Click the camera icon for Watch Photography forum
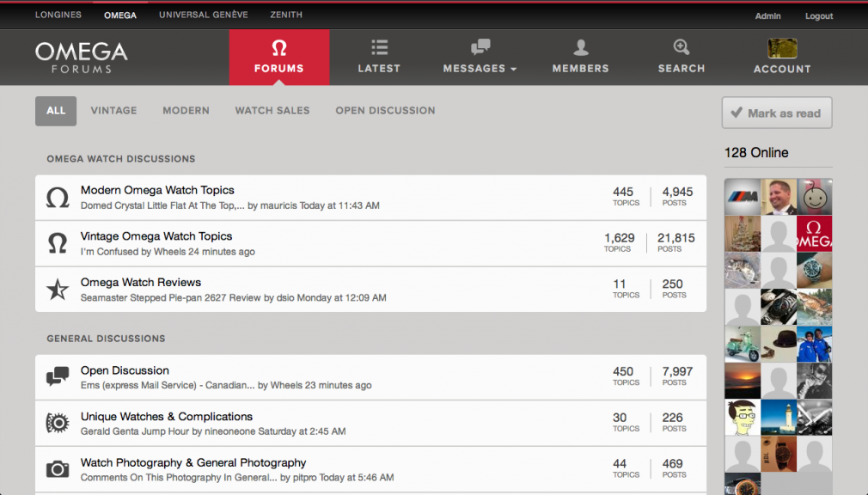Viewport: 868px width, 495px height. 58,469
